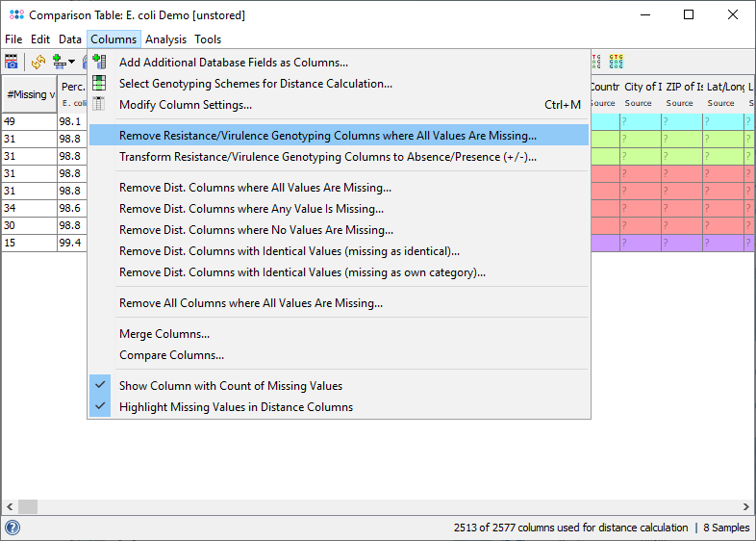Click the highlighted GTG sequence toolbar icon
The width and height of the screenshot is (756, 541).
[617, 62]
